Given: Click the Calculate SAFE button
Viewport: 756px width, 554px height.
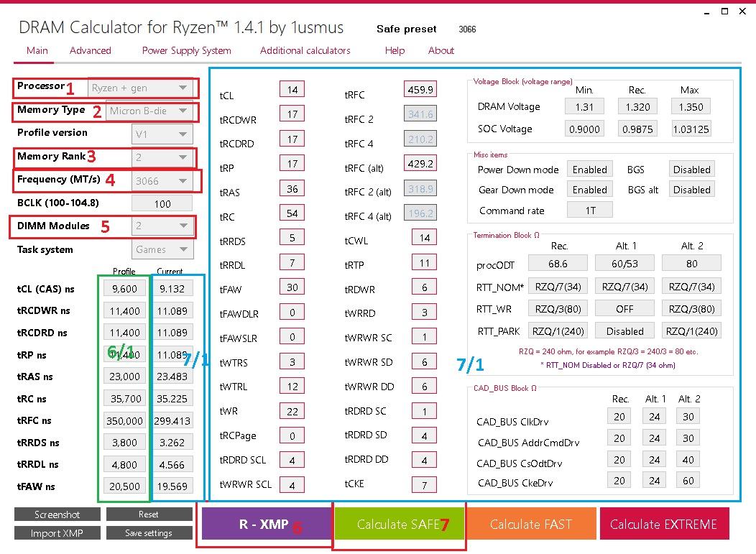Looking at the screenshot, I should tap(399, 524).
